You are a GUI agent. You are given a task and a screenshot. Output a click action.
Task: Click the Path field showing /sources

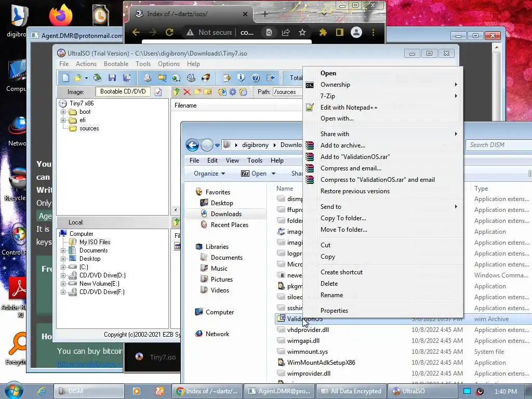coord(288,92)
